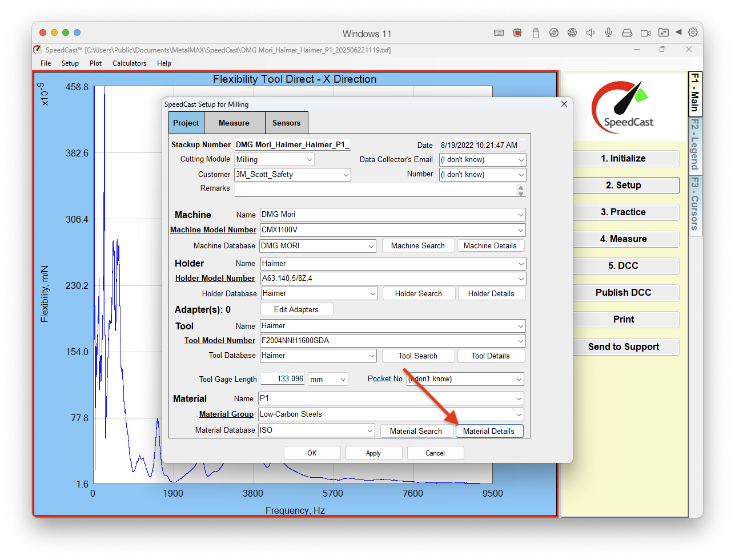Image resolution: width=735 pixels, height=560 pixels.
Task: Expand the Pocket No. dropdown
Action: point(519,379)
